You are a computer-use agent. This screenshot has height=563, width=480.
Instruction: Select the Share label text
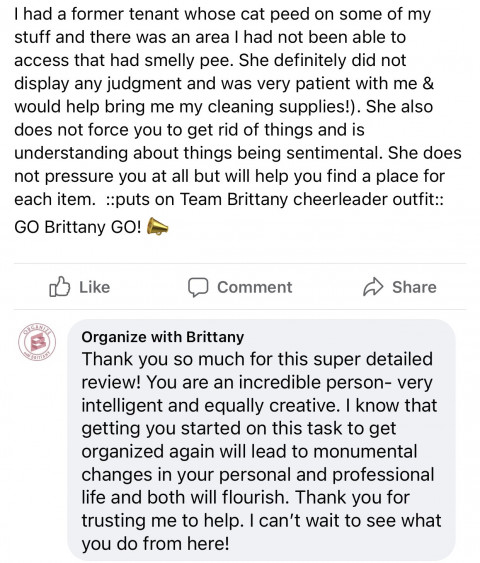414,287
